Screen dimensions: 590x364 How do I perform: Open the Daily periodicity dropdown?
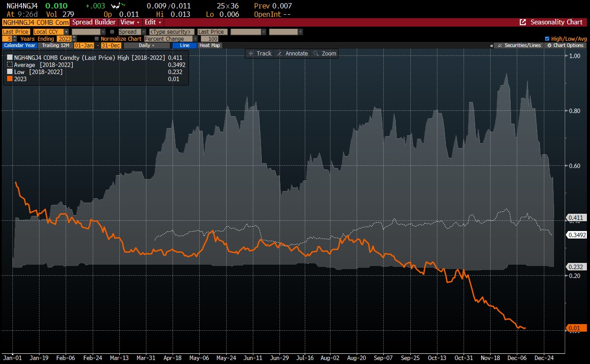(x=146, y=45)
